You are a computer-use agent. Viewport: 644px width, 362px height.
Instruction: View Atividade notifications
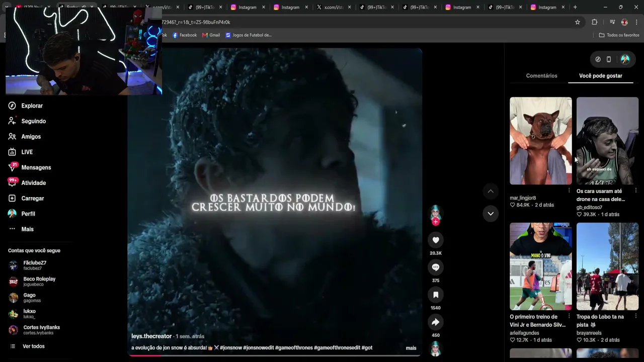[27, 183]
